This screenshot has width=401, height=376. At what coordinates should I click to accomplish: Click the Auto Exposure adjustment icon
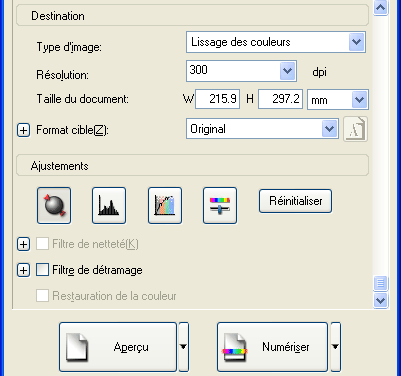[54, 205]
